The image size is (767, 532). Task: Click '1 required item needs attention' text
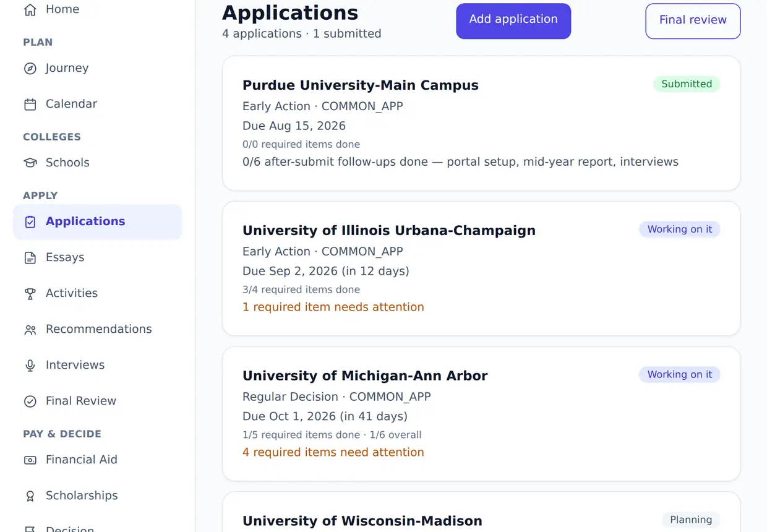click(x=333, y=307)
